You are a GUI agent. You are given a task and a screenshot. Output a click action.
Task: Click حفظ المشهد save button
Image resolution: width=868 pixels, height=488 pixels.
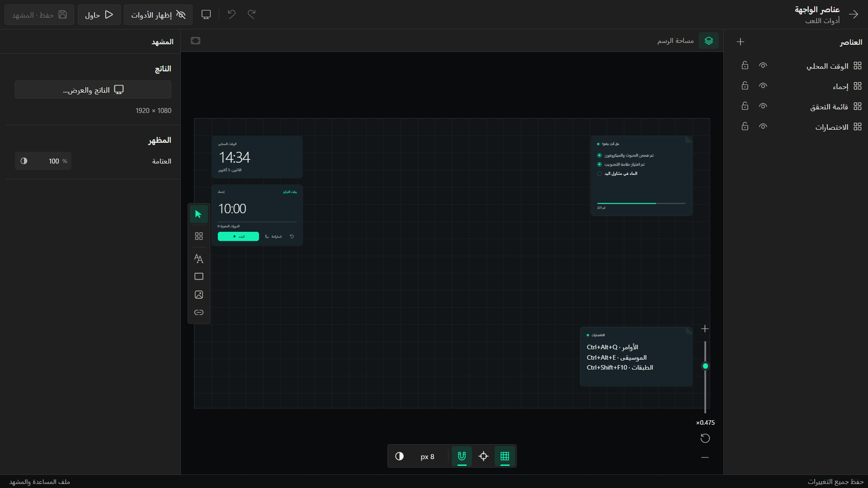(39, 15)
